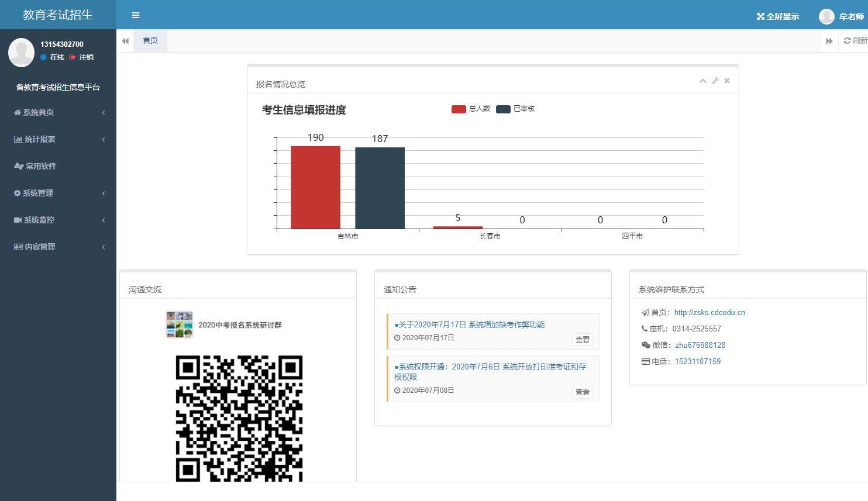The width and height of the screenshot is (868, 501).
Task: Click the account number 13154302700
Action: pos(62,44)
